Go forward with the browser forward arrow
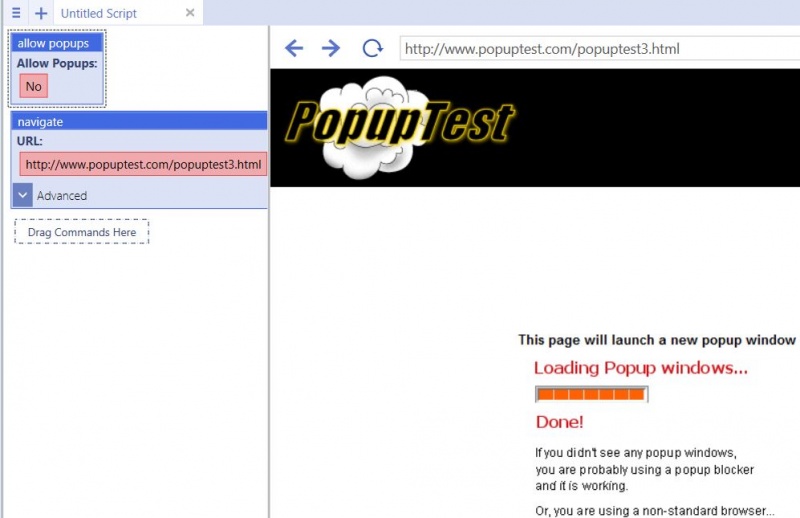 331,48
